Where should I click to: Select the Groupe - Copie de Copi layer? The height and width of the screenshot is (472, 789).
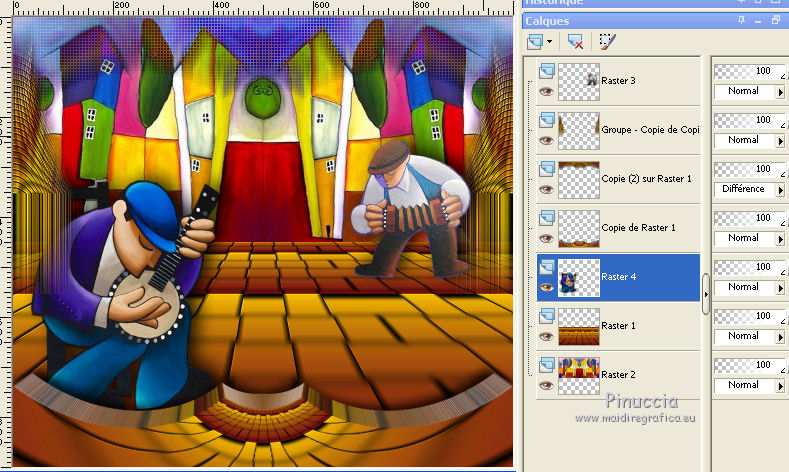click(x=650, y=130)
